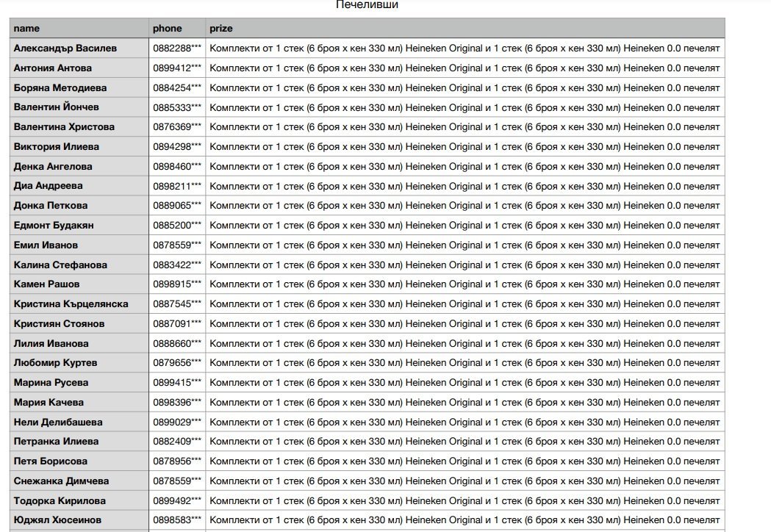Select the name Едмонт Будакян
The height and width of the screenshot is (532, 771).
click(x=54, y=226)
